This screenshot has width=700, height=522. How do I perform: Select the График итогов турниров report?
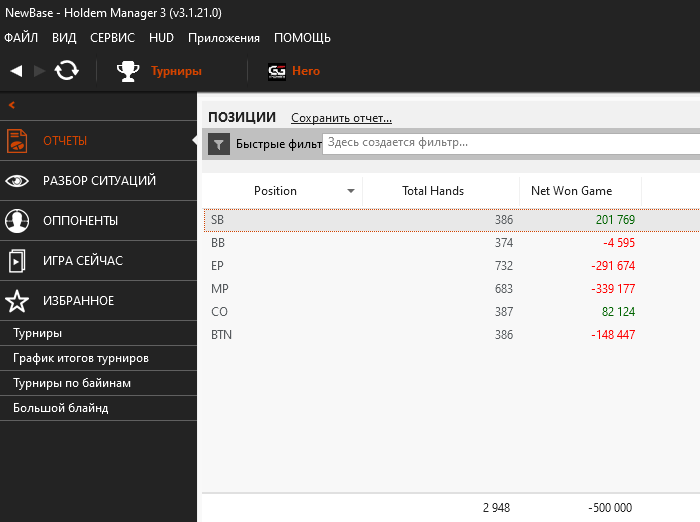(x=80, y=358)
